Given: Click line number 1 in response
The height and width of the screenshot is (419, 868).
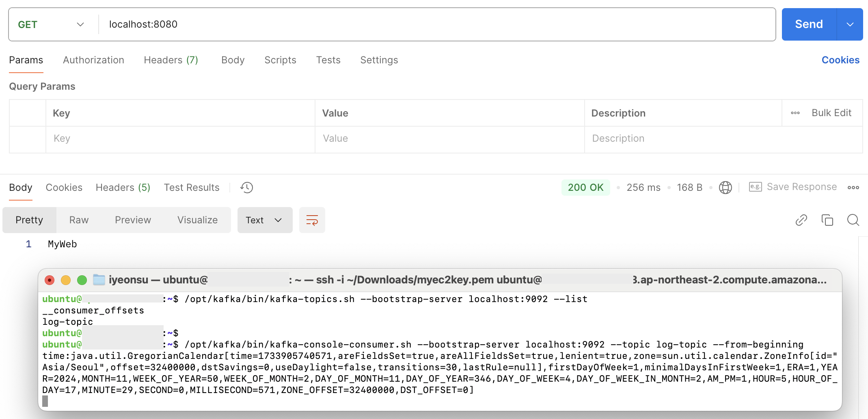Looking at the screenshot, I should coord(28,244).
